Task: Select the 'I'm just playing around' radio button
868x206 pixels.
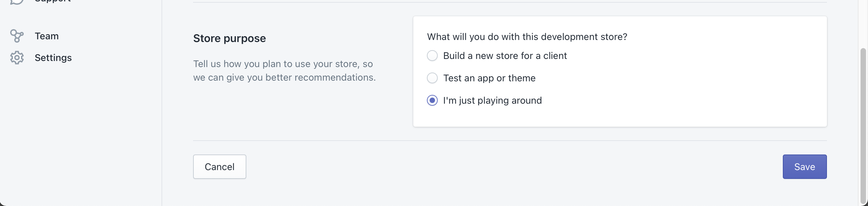Action: coord(432,100)
